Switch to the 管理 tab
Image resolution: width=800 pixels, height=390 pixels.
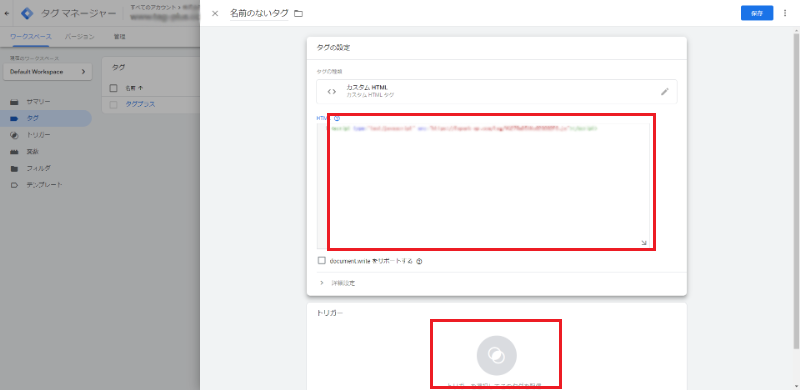pos(119,37)
